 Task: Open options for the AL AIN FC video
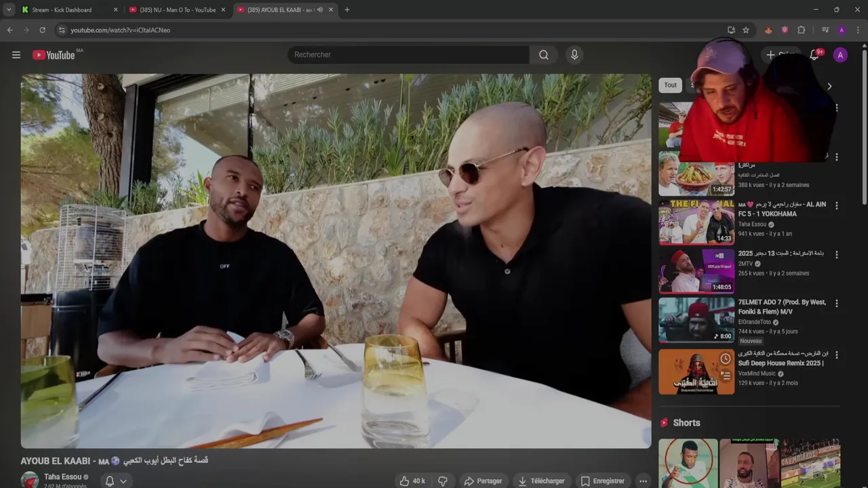[837, 205]
